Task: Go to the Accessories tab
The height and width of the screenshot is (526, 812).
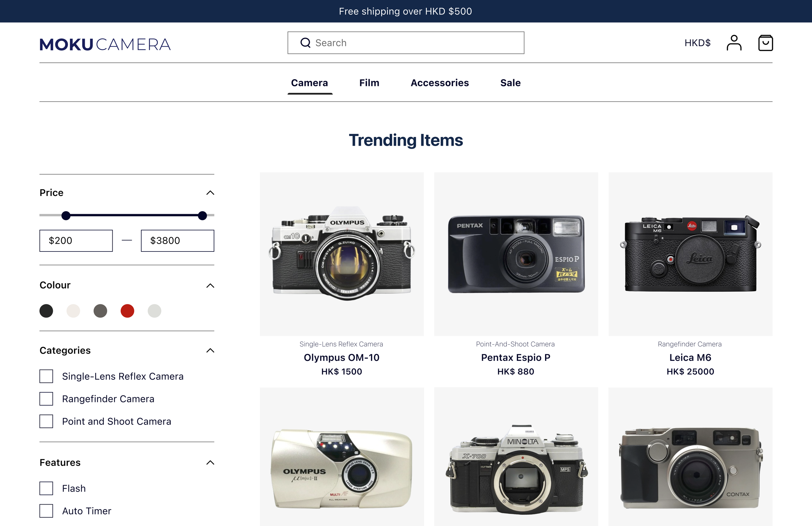Action: point(439,83)
